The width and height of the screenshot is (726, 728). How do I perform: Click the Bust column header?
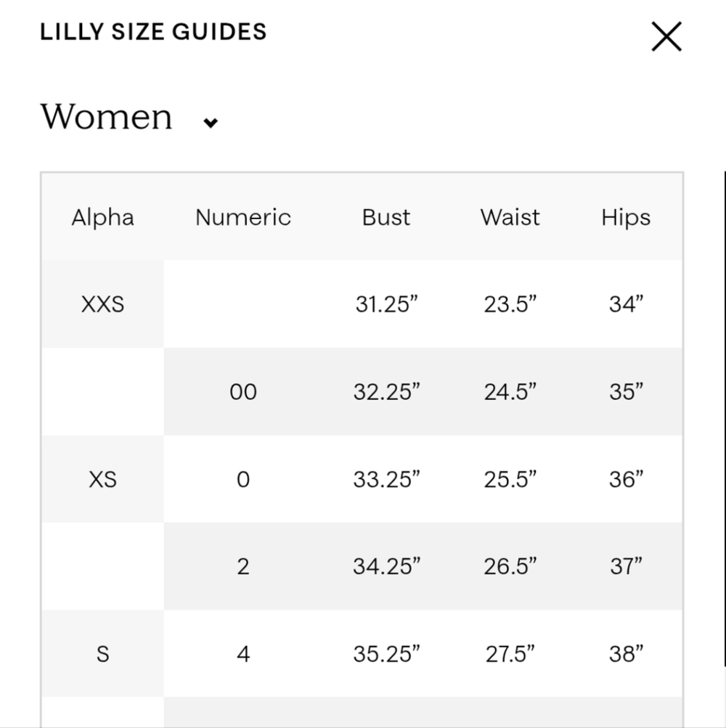[x=386, y=218]
